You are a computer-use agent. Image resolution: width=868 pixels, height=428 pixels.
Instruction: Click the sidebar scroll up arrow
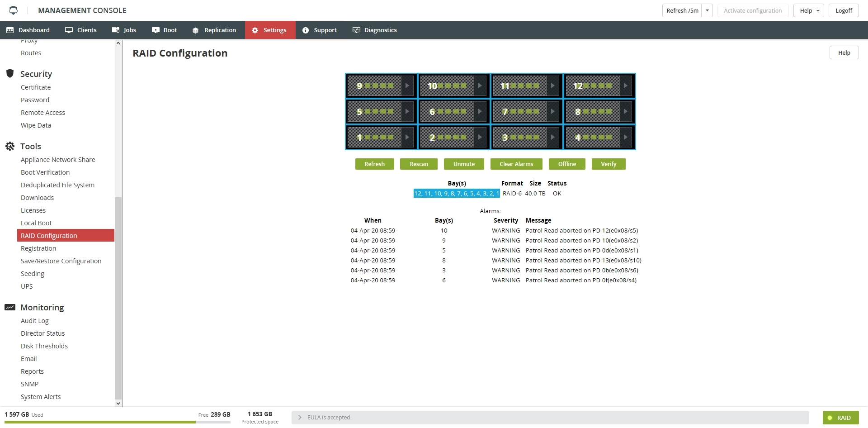click(x=118, y=43)
